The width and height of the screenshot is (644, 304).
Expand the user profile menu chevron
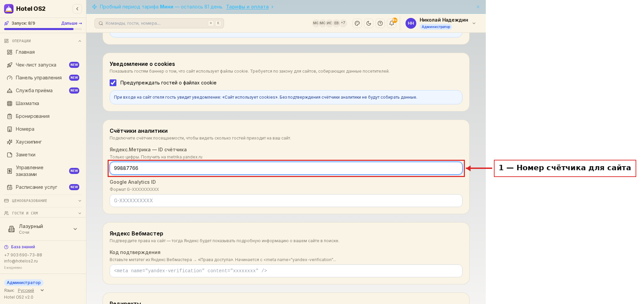pos(474,23)
